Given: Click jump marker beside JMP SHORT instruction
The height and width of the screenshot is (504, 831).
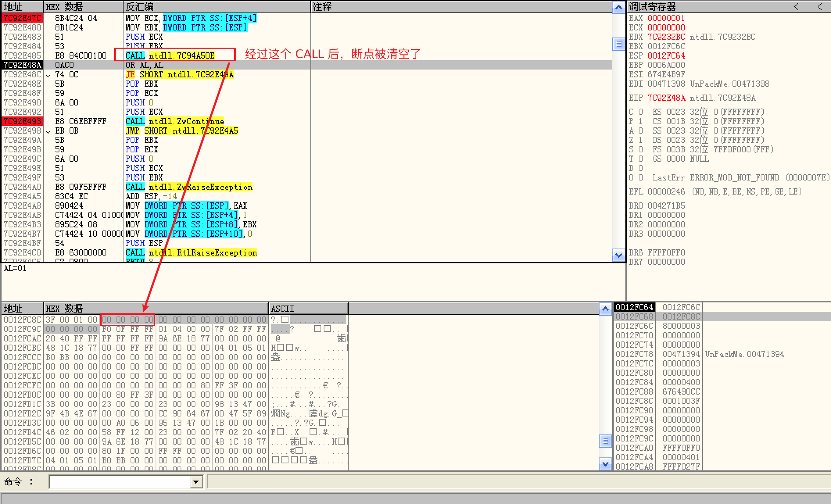Looking at the screenshot, I should coord(48,131).
